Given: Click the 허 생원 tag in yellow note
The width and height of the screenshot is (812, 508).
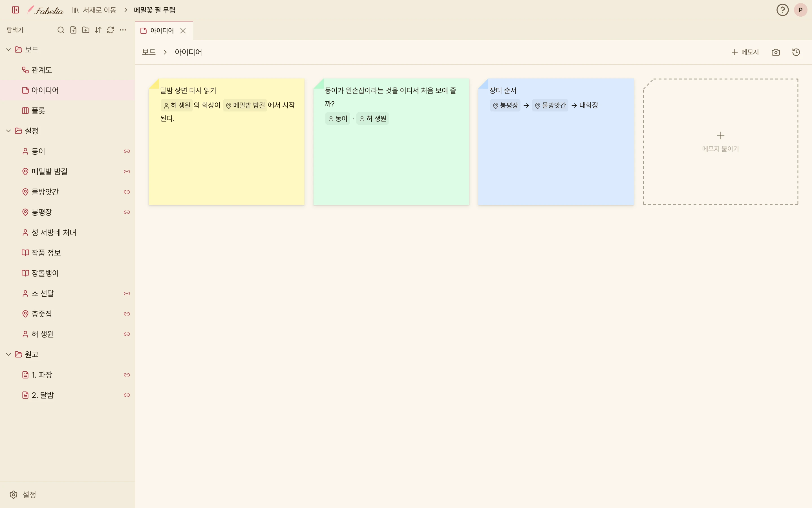Looking at the screenshot, I should [176, 105].
